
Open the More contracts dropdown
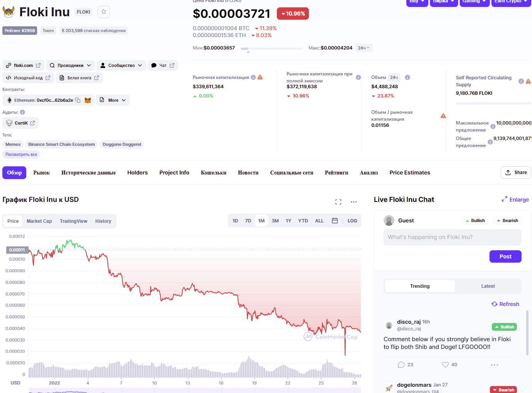pos(113,100)
